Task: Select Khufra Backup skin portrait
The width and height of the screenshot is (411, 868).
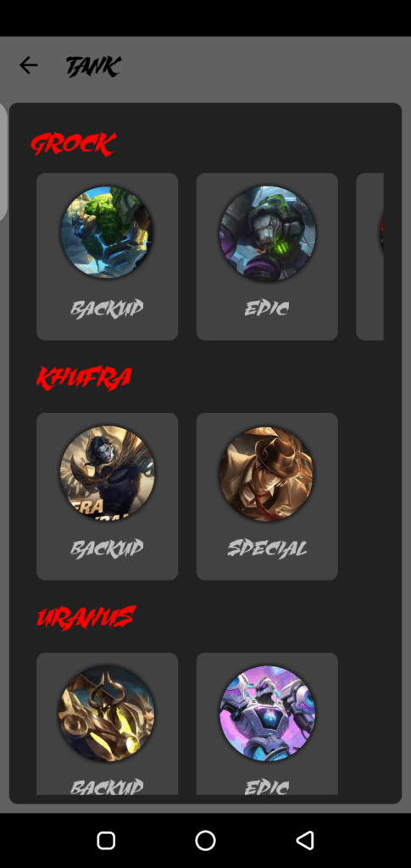Action: pyautogui.click(x=107, y=472)
